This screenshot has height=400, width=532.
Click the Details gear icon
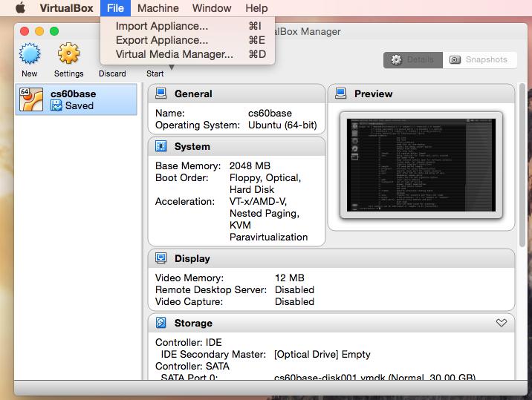pos(396,60)
